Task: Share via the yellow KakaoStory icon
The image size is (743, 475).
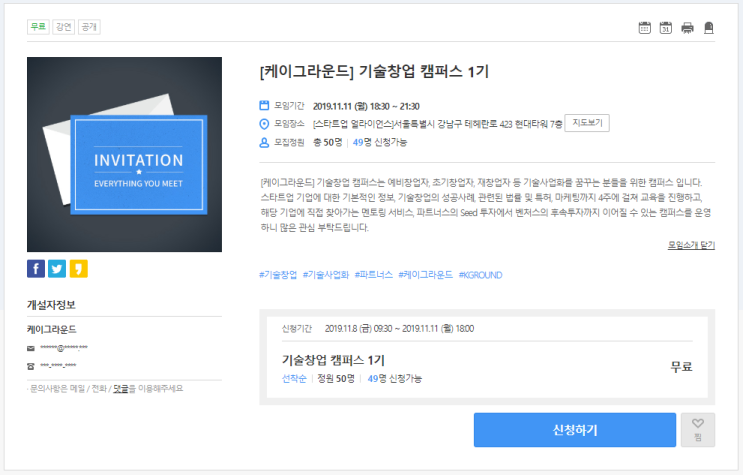Action: tap(79, 269)
